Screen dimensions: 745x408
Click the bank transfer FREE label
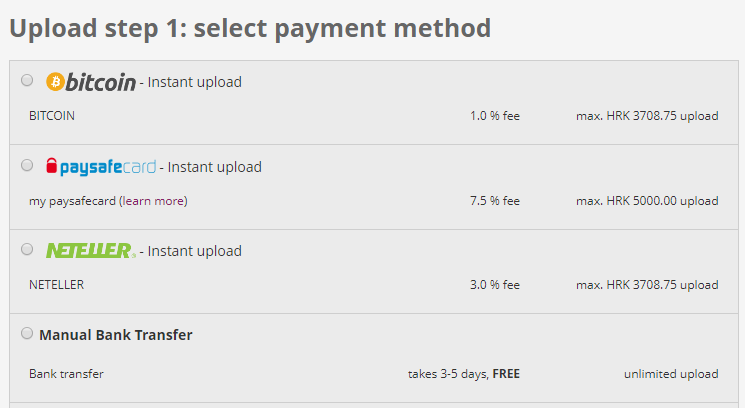click(506, 374)
